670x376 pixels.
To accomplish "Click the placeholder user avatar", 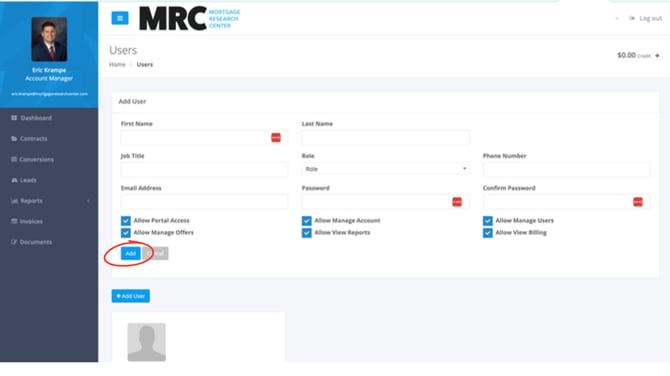I will pos(147,342).
